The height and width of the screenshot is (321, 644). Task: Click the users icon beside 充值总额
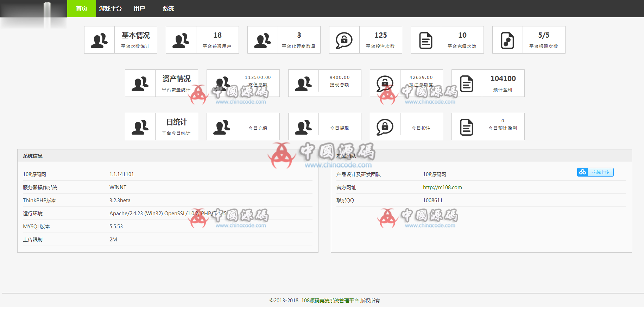pos(222,84)
